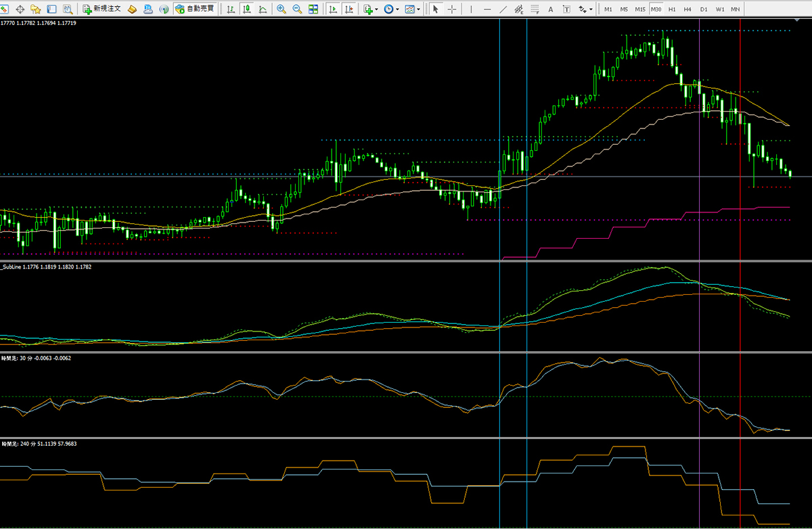Switch the chart to M5 timeframe
Screen dimensions: 812x529
(x=624, y=9)
